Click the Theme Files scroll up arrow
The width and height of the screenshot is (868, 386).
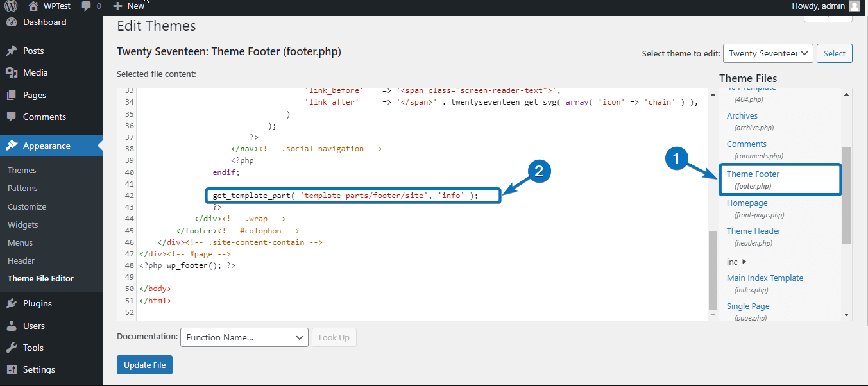coord(847,93)
